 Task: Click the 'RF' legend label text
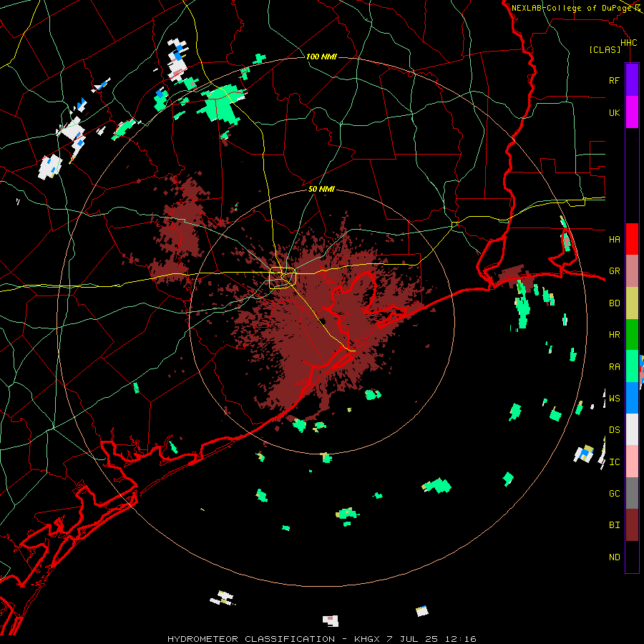click(x=614, y=80)
